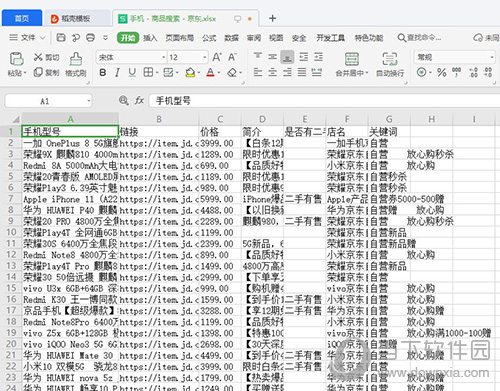Set vertical alignment to top
This screenshot has height=391, width=500.
tap(257, 57)
